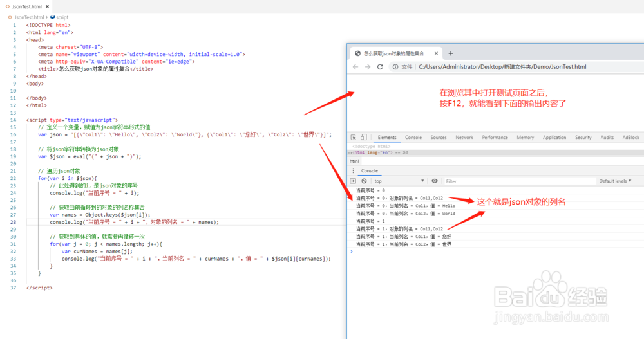Click 'Object.keys($json[i])' on line 27
The height and width of the screenshot is (339, 644).
[117, 215]
